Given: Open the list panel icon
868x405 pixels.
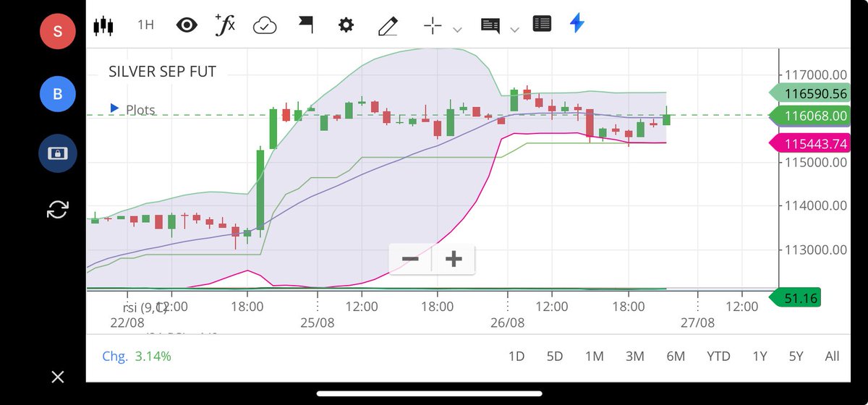Looking at the screenshot, I should pyautogui.click(x=541, y=25).
